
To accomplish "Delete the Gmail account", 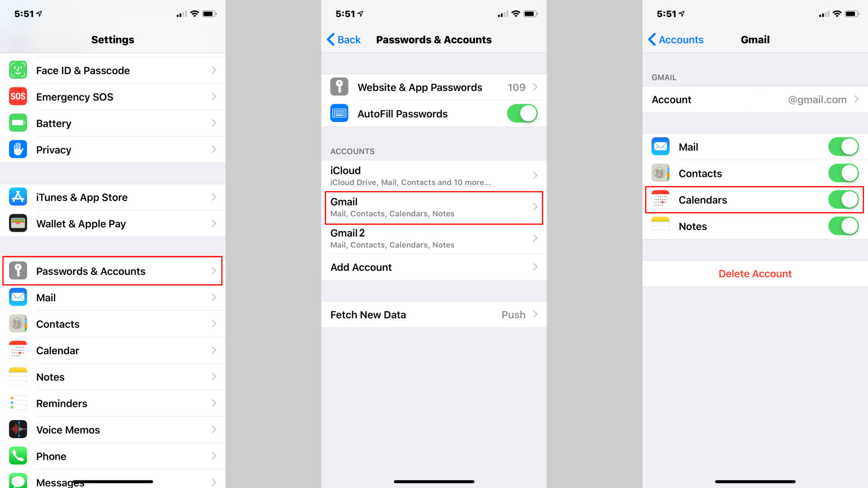I will tap(756, 273).
